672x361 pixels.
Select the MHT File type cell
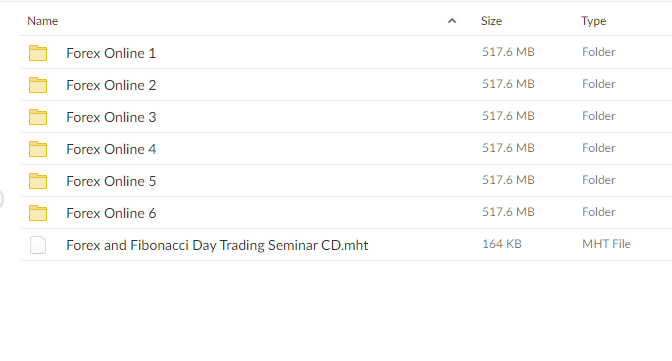(606, 244)
